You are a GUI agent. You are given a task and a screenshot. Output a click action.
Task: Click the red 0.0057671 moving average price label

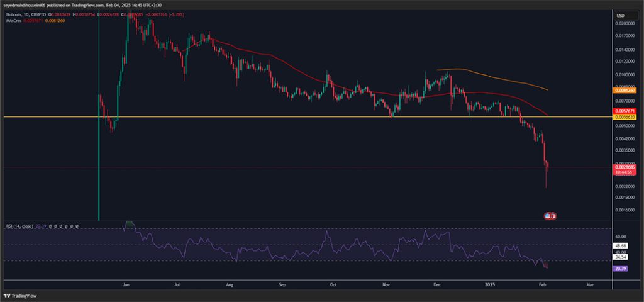tap(624, 111)
